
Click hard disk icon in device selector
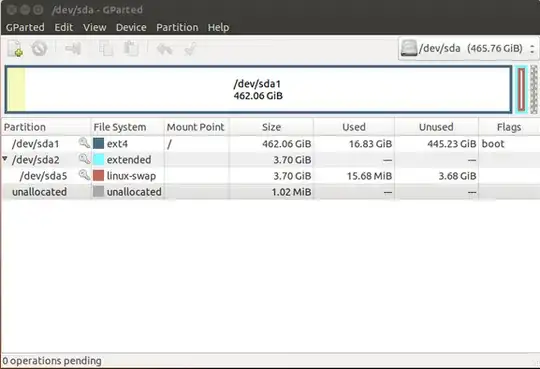click(x=409, y=49)
